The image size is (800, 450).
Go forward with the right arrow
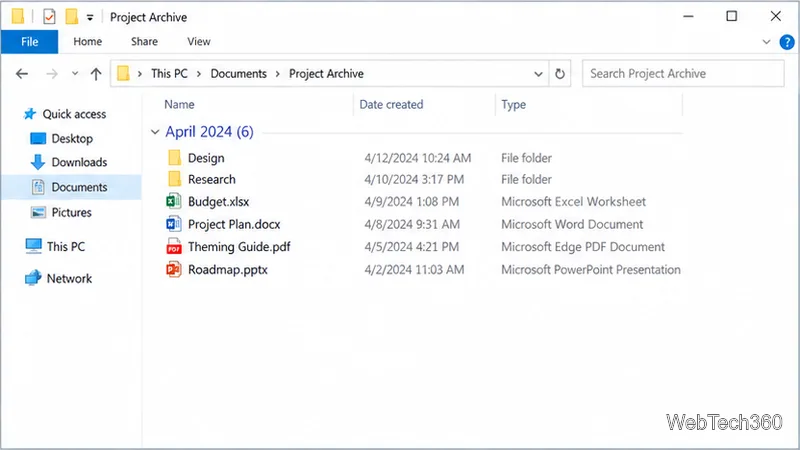(52, 74)
